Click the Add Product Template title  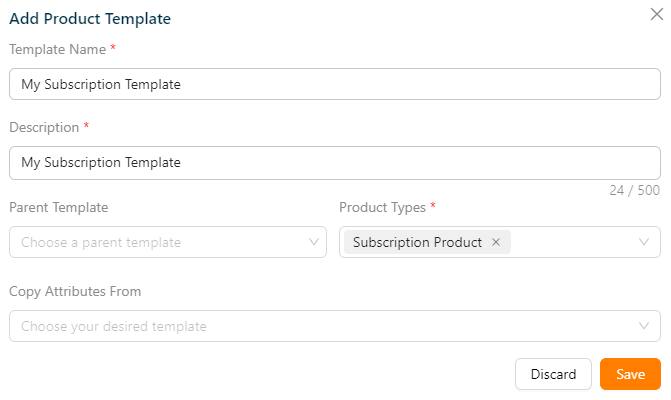click(x=90, y=18)
